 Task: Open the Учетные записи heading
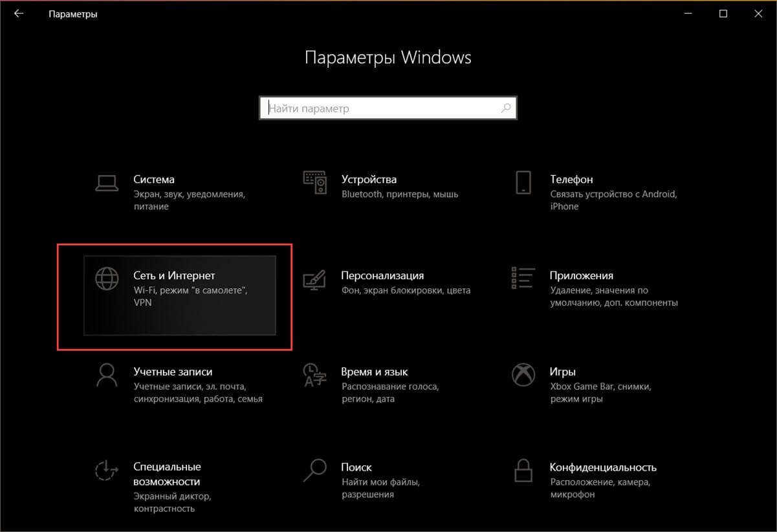pos(173,372)
